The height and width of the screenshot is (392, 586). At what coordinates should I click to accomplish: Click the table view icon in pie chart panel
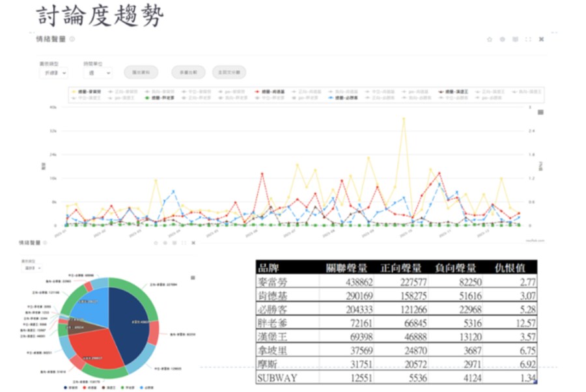click(x=174, y=243)
